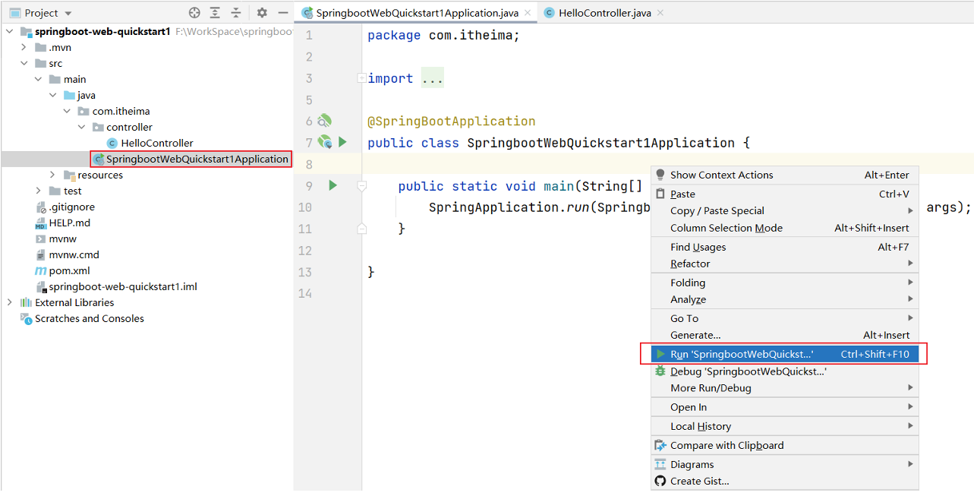Open the Open In submenu

(784, 407)
